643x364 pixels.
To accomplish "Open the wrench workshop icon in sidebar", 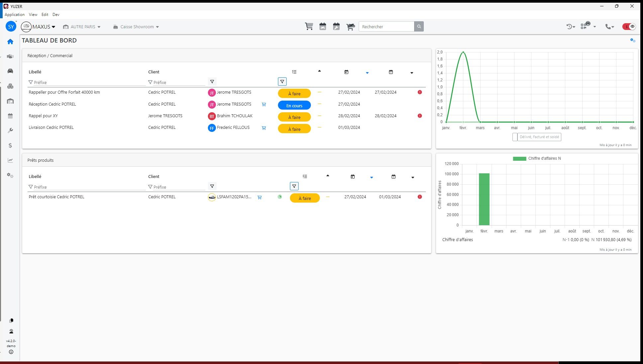I will tap(10, 131).
